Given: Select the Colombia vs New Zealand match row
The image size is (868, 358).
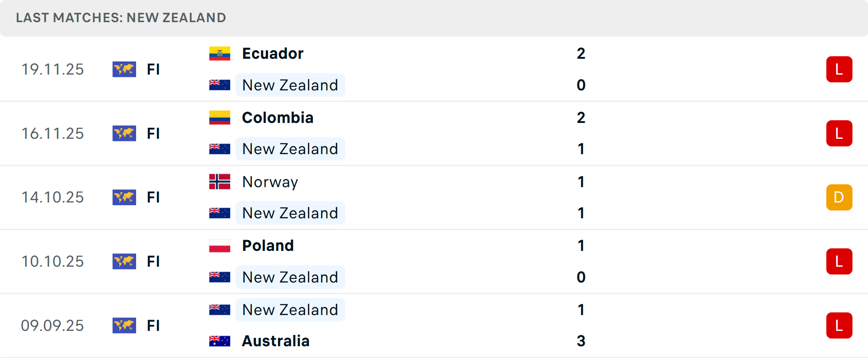Looking at the screenshot, I should [434, 133].
